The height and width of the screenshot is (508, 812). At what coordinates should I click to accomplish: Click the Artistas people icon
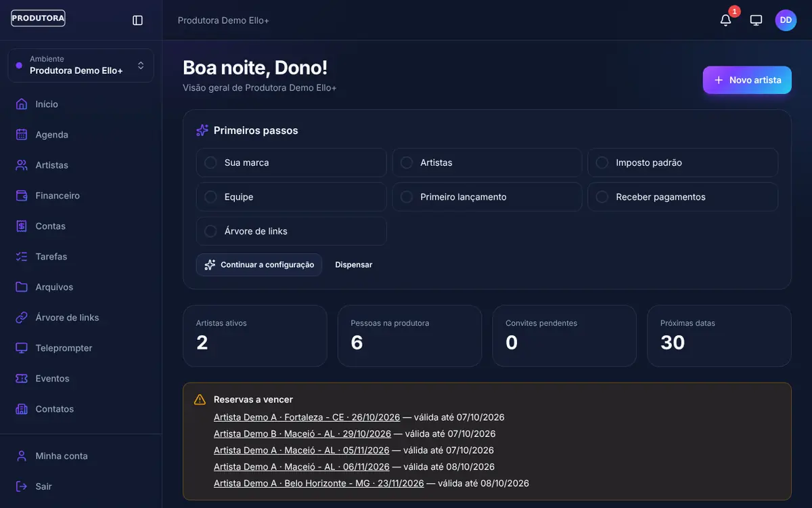tap(22, 165)
